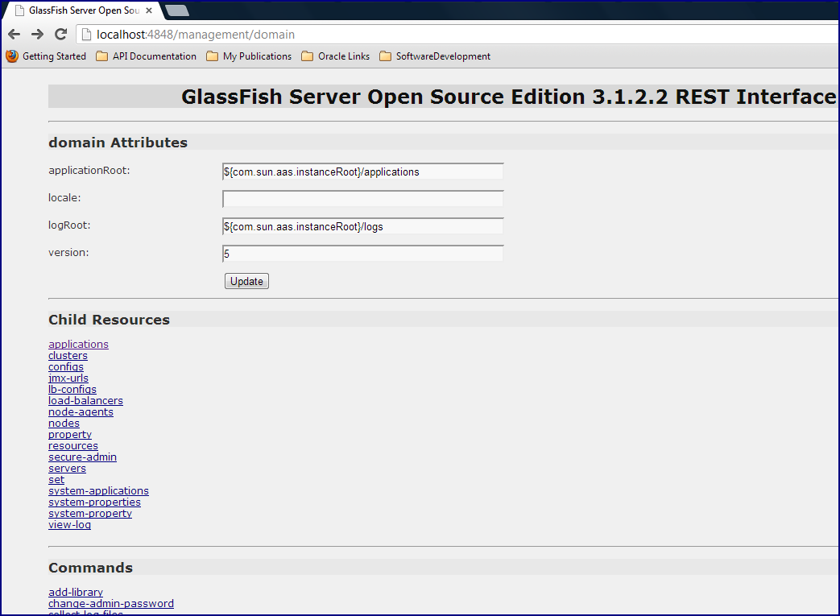Image resolution: width=840 pixels, height=616 pixels.
Task: Open the load-balancers link
Action: click(85, 401)
